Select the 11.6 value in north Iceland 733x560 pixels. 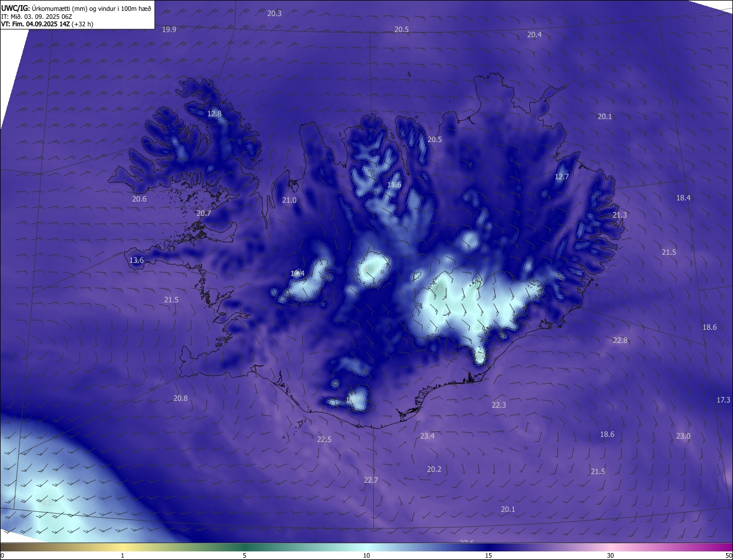tap(394, 184)
